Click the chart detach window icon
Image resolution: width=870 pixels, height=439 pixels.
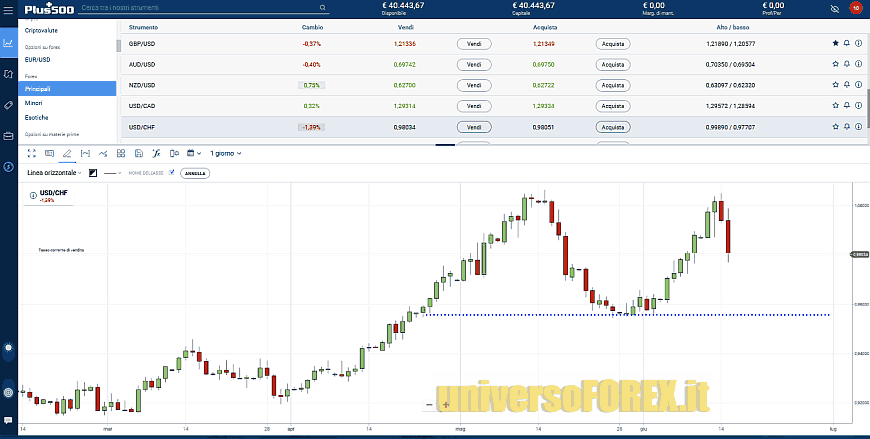pos(49,154)
